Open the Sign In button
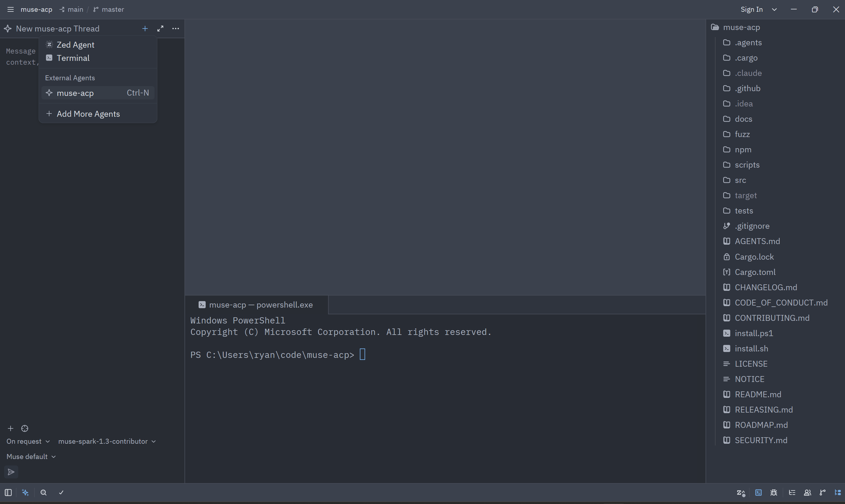 [x=751, y=9]
